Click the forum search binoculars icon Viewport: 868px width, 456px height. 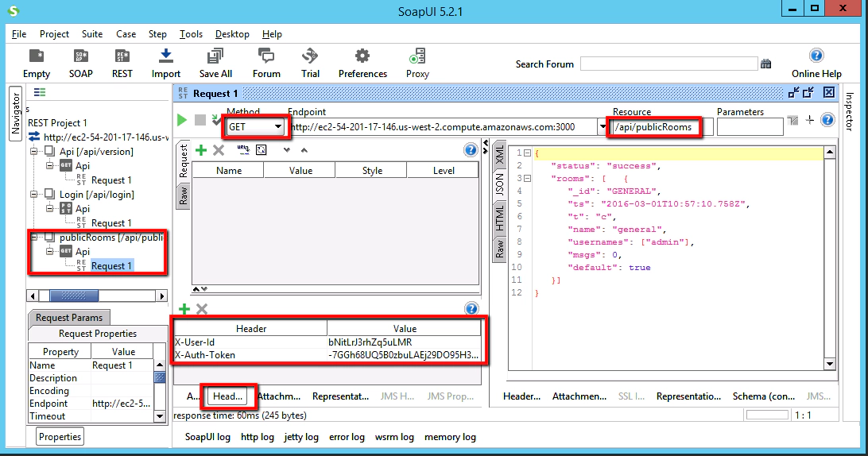point(766,64)
